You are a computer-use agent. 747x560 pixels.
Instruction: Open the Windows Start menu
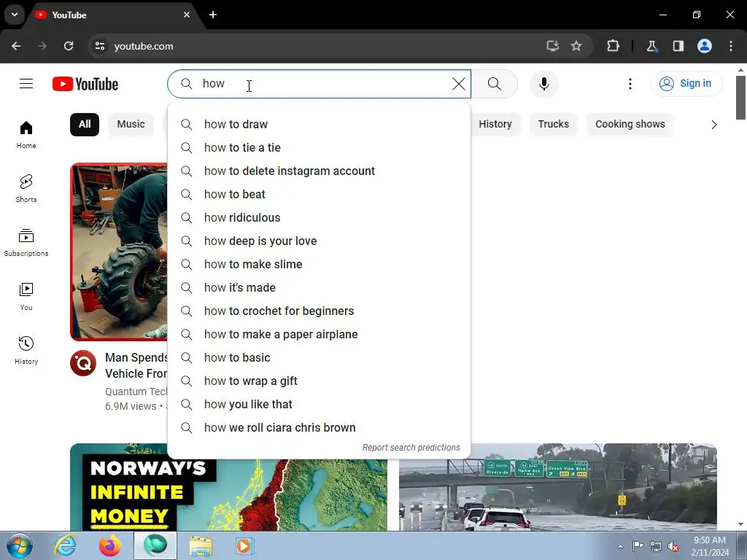[19, 545]
